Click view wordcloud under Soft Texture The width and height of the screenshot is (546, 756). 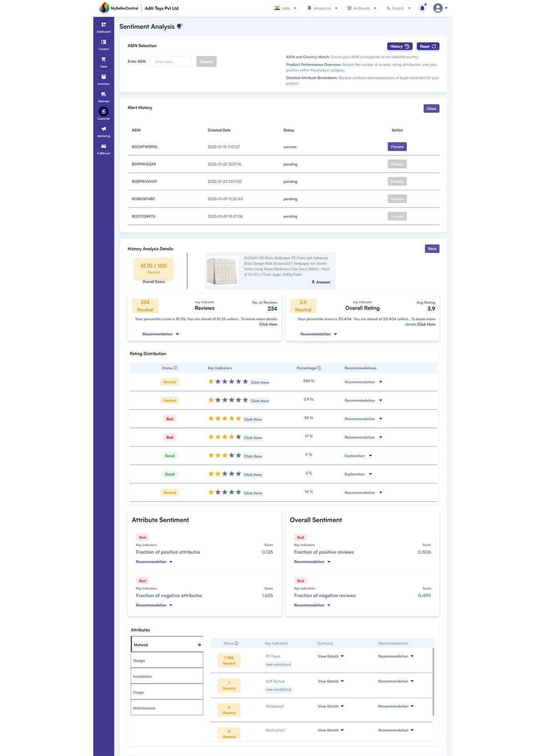278,690
